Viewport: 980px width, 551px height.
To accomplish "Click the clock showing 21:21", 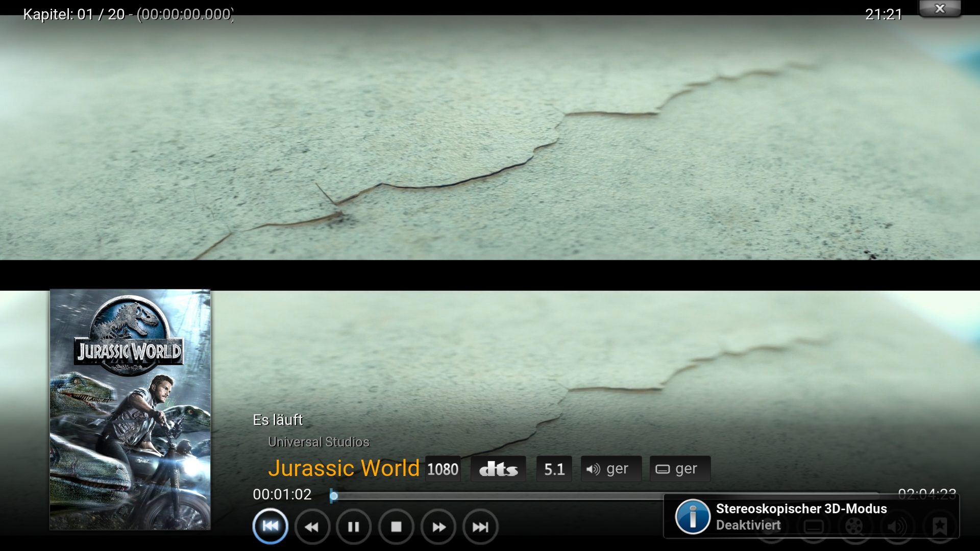I will [884, 14].
